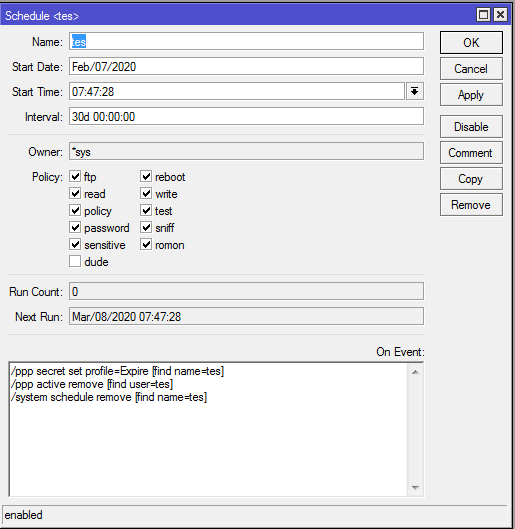Click the Run Count field
The image size is (515, 529).
click(246, 291)
